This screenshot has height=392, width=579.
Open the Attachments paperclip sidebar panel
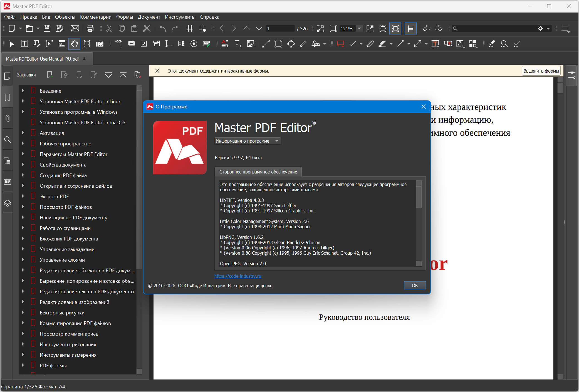tap(8, 118)
